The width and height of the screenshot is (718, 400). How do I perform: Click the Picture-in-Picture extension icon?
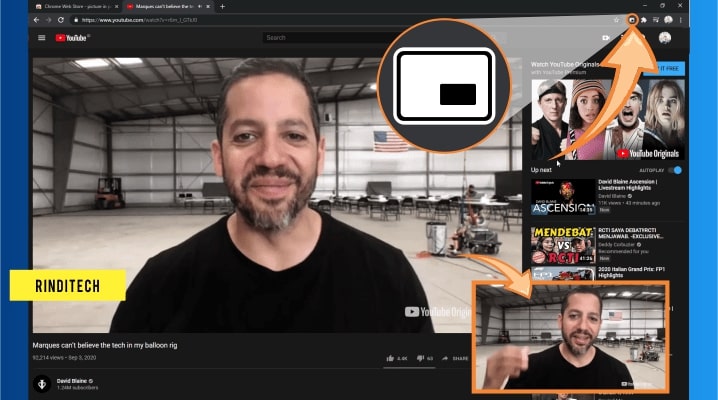632,20
